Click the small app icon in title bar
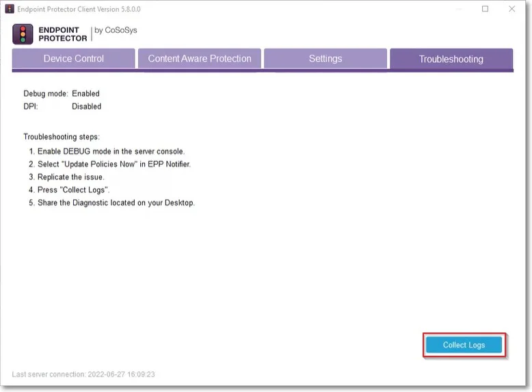The width and height of the screenshot is (532, 392). coord(10,9)
